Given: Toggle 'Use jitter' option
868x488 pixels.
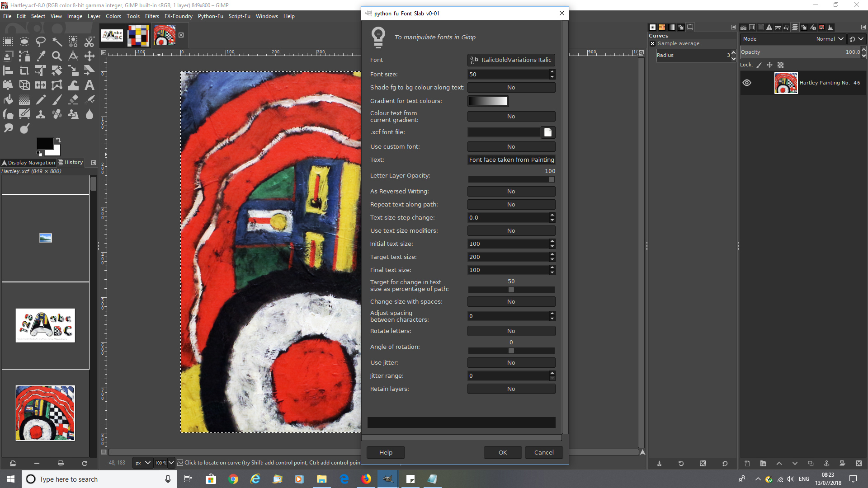Looking at the screenshot, I should pyautogui.click(x=511, y=363).
